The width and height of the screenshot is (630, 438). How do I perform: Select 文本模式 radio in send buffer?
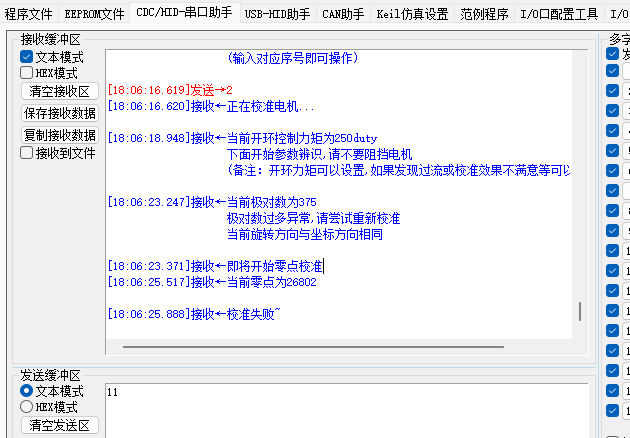click(27, 391)
